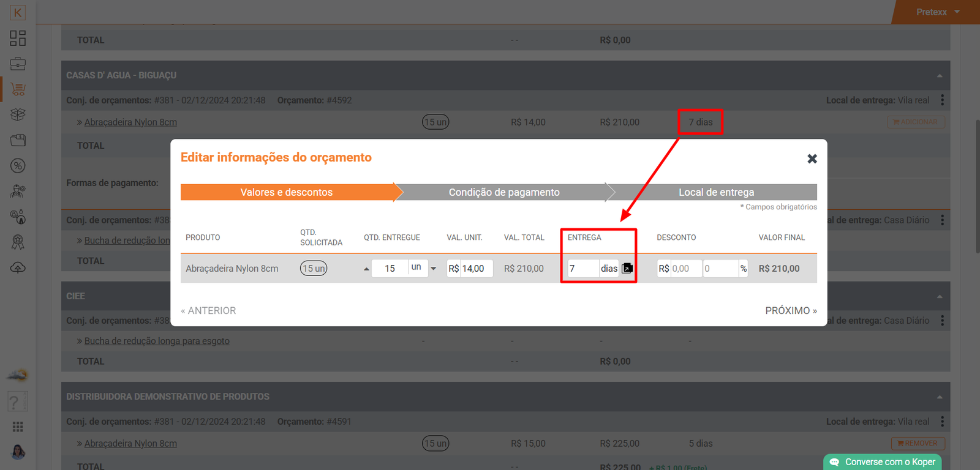
Task: Switch to Local de entrega step
Action: (x=715, y=192)
